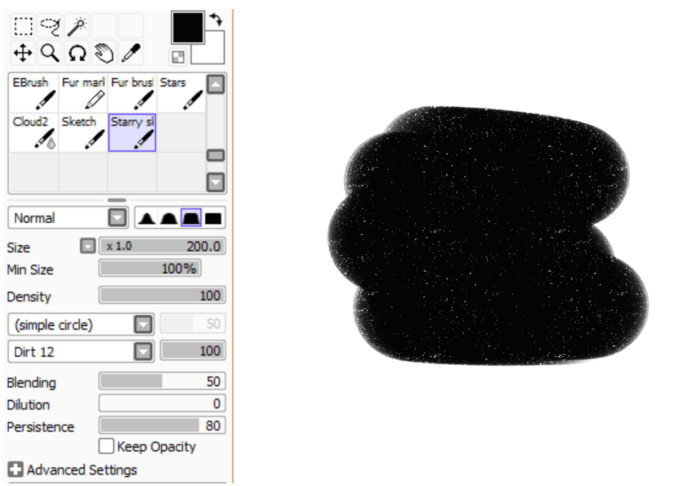Select the Move tool

pyautogui.click(x=23, y=53)
